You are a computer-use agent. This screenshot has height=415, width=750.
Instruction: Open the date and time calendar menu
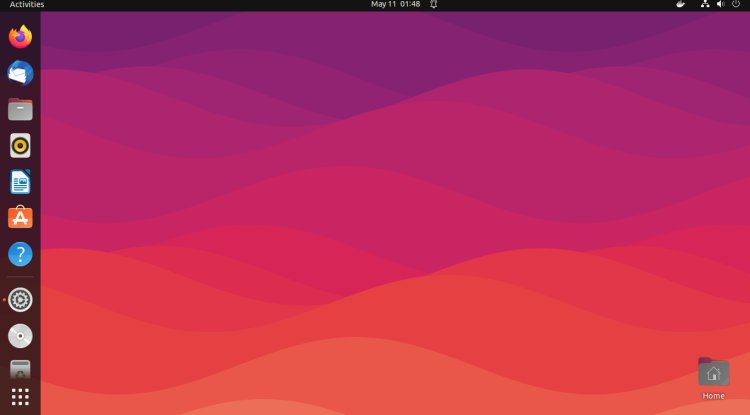pos(395,5)
